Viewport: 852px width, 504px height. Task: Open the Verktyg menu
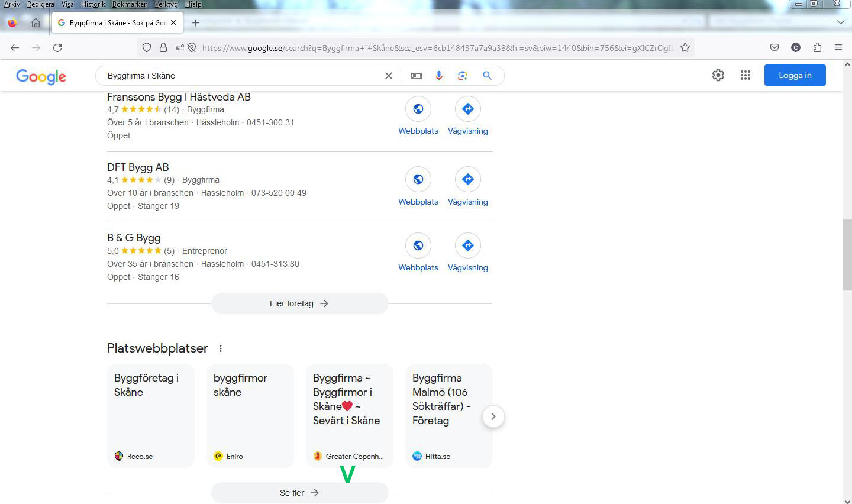[x=166, y=4]
